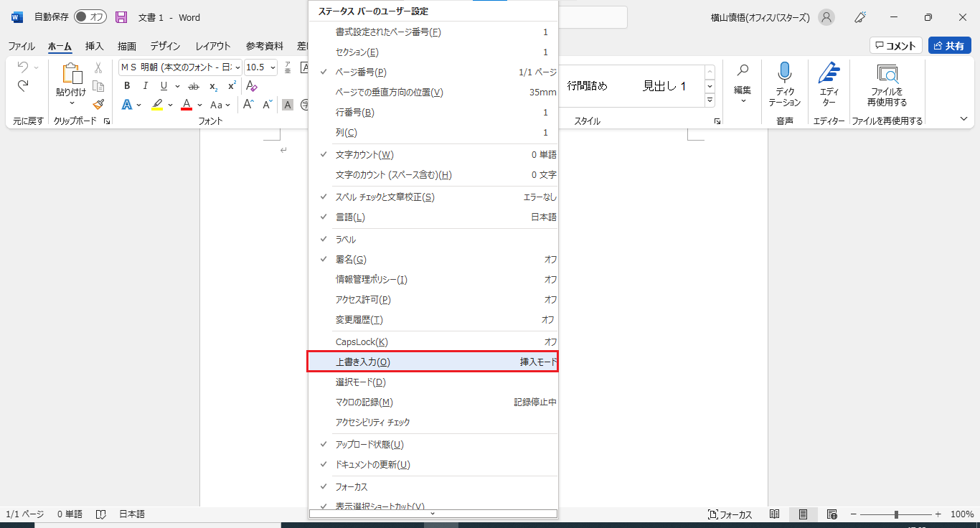Switch to Read Mode view in status bar
Screen dimensions: 980x528
[775, 514]
